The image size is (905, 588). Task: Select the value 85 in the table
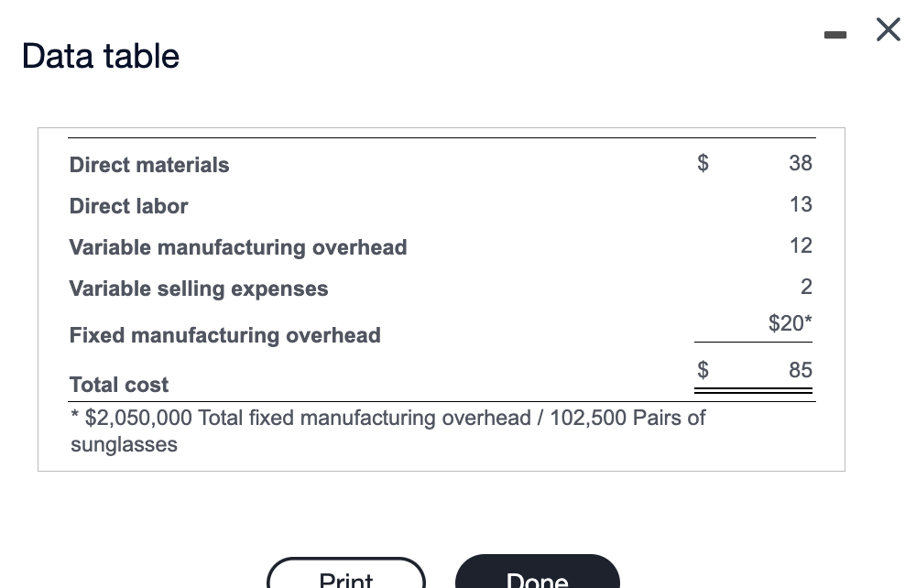(800, 370)
